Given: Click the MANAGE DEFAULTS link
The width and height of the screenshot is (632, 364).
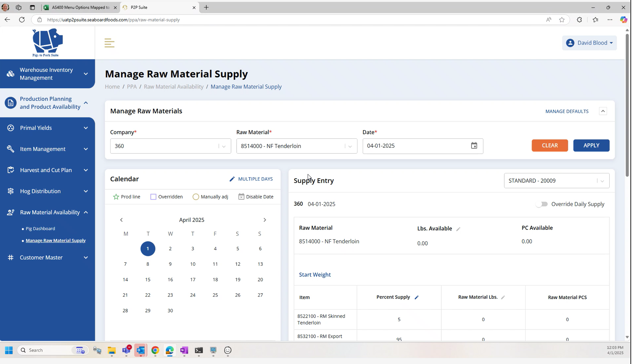Looking at the screenshot, I should [x=567, y=111].
